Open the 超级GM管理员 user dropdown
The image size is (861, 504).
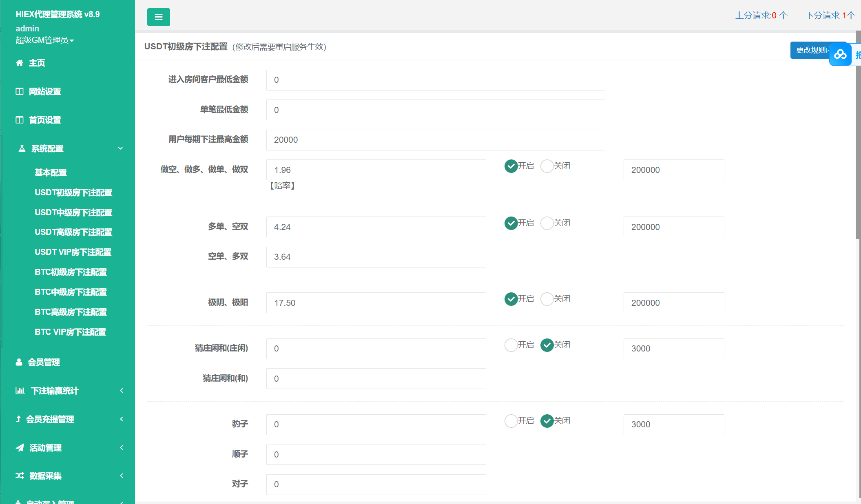click(45, 40)
